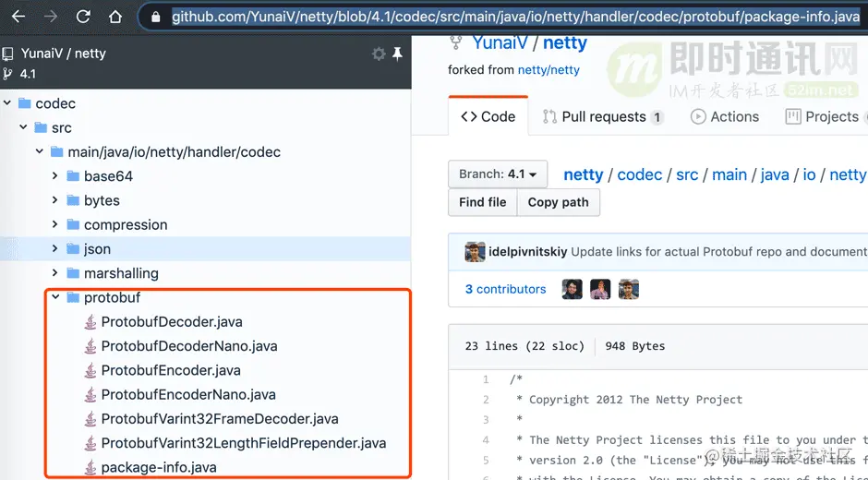This screenshot has width=868, height=480.
Task: Expand the bytes folder chevron
Action: (x=54, y=200)
